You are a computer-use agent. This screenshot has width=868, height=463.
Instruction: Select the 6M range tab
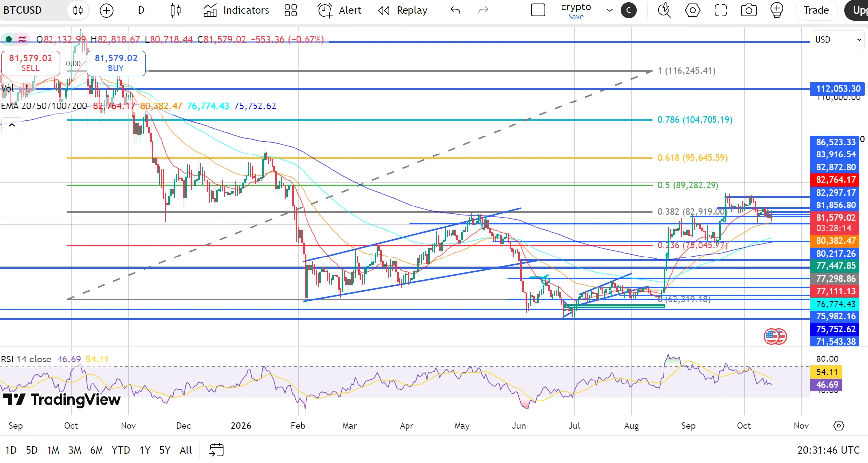pos(97,450)
